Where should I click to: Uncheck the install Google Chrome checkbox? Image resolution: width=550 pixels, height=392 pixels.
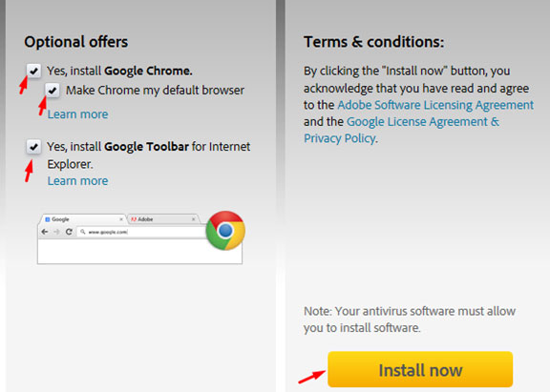[x=33, y=71]
